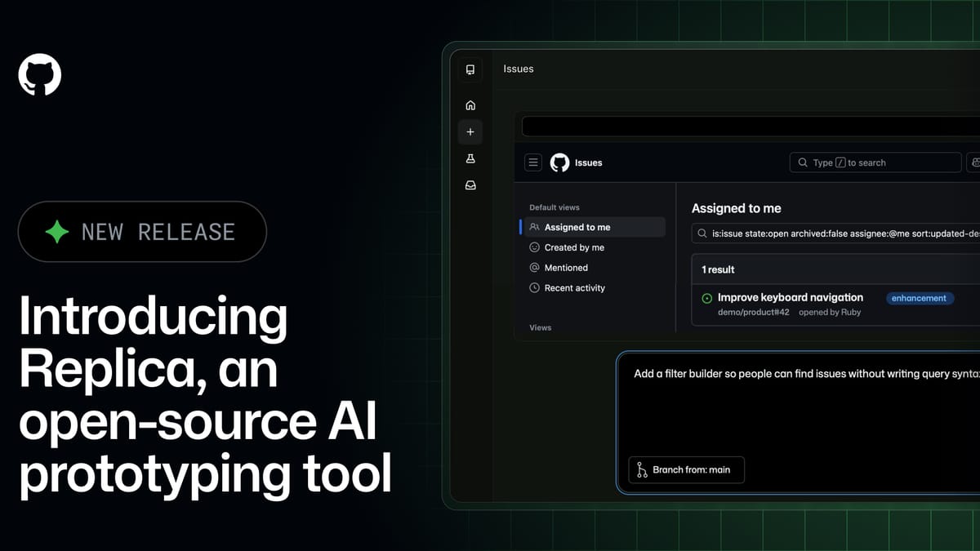Viewport: 980px width, 551px height.
Task: Click 'opened by Ruby' text
Action: pyautogui.click(x=830, y=312)
